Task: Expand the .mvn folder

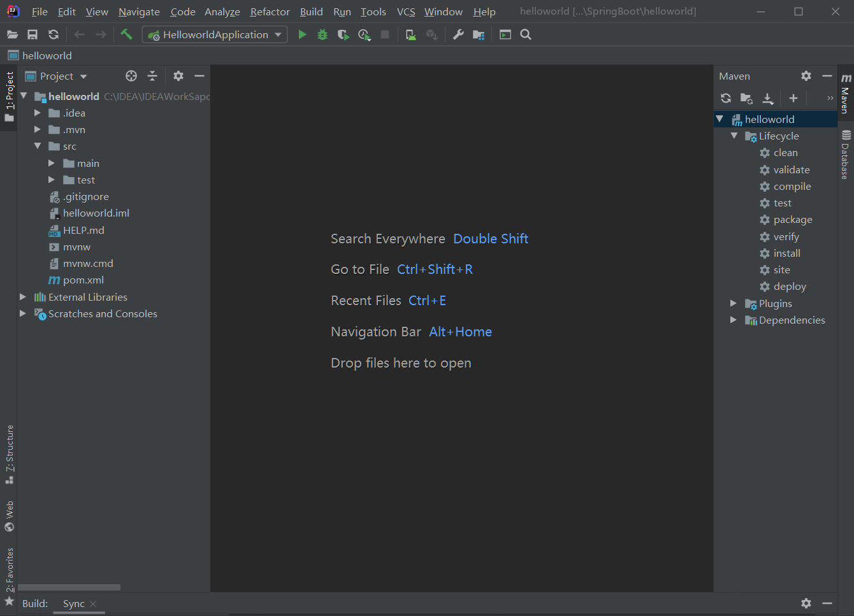Action: [x=37, y=129]
